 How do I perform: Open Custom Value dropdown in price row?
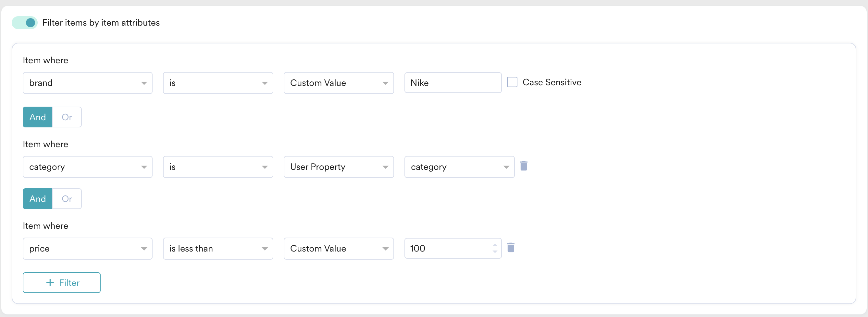pyautogui.click(x=338, y=249)
